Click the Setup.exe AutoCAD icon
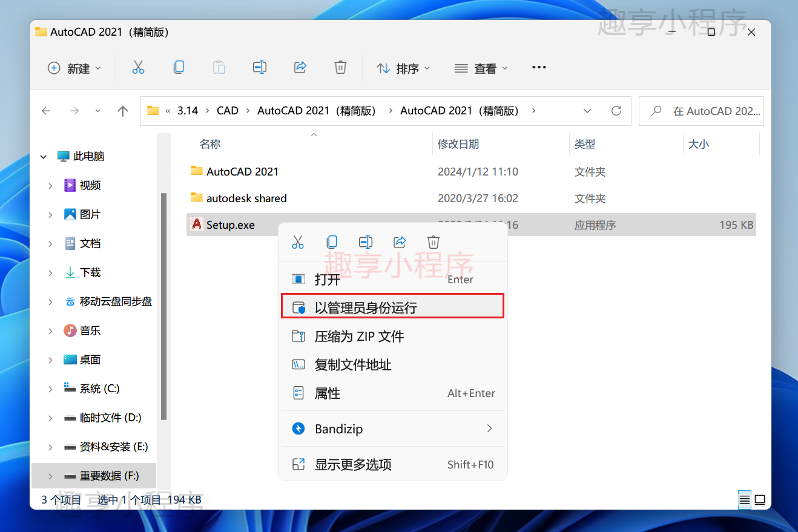The width and height of the screenshot is (798, 532). pos(197,224)
